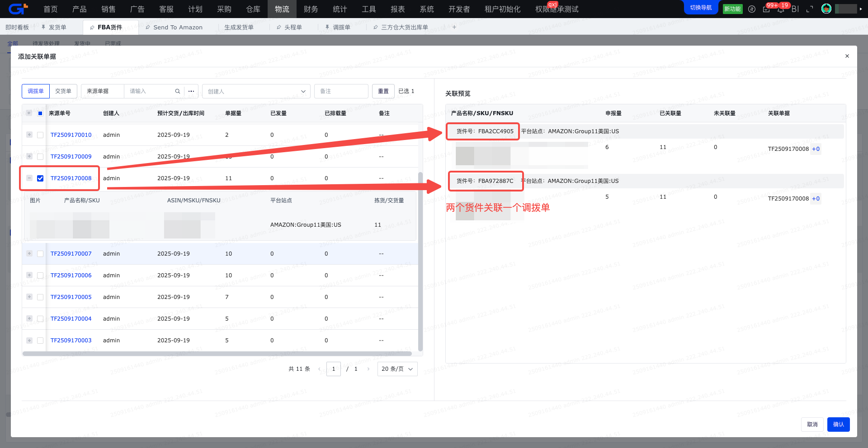Uncheck the box for TF2509170008
Screen dimensions: 868x448
click(x=40, y=178)
